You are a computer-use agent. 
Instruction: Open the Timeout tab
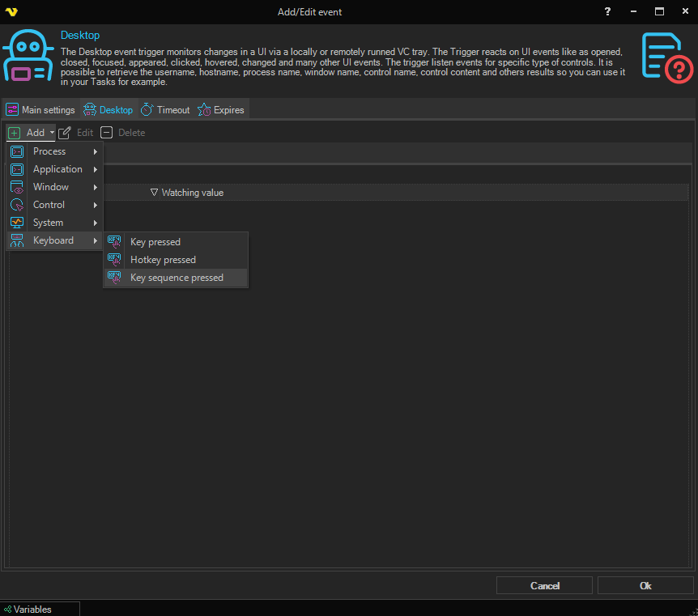click(x=165, y=110)
